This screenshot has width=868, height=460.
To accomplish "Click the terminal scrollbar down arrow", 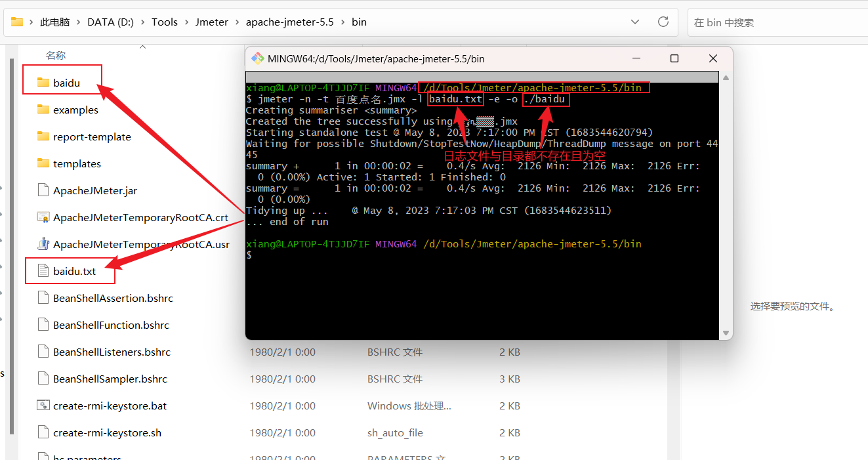I will (726, 333).
